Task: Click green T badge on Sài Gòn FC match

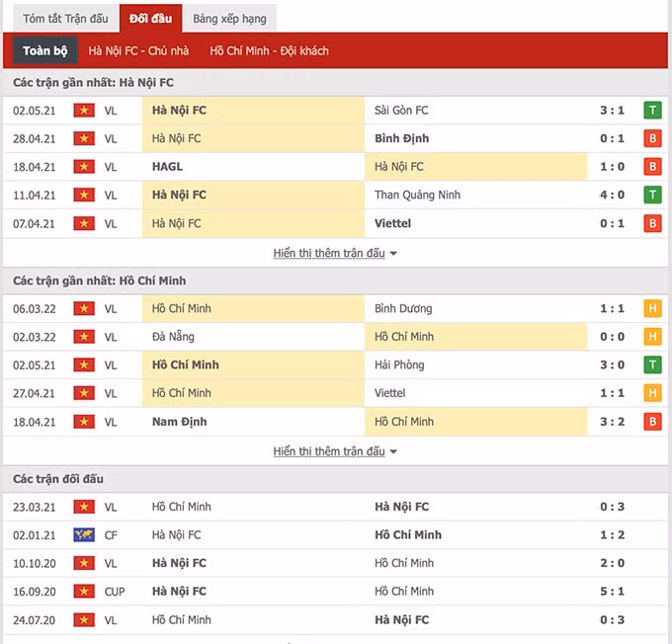Action: 652,111
